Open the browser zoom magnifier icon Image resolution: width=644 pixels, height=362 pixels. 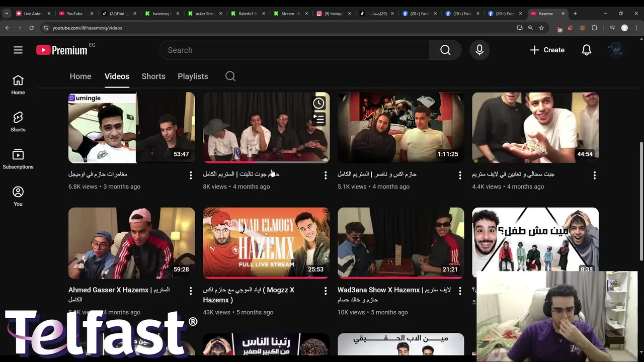coord(530,28)
